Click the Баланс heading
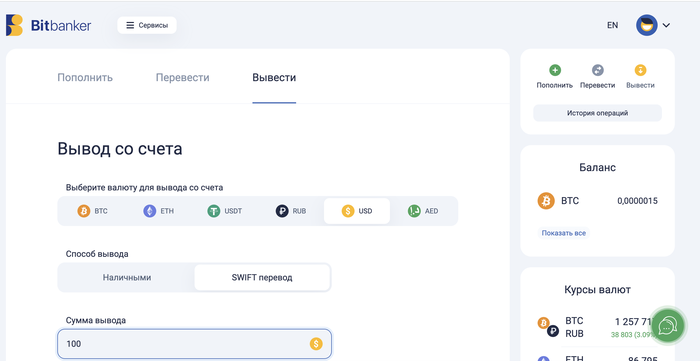The image size is (700, 361). [x=597, y=168]
